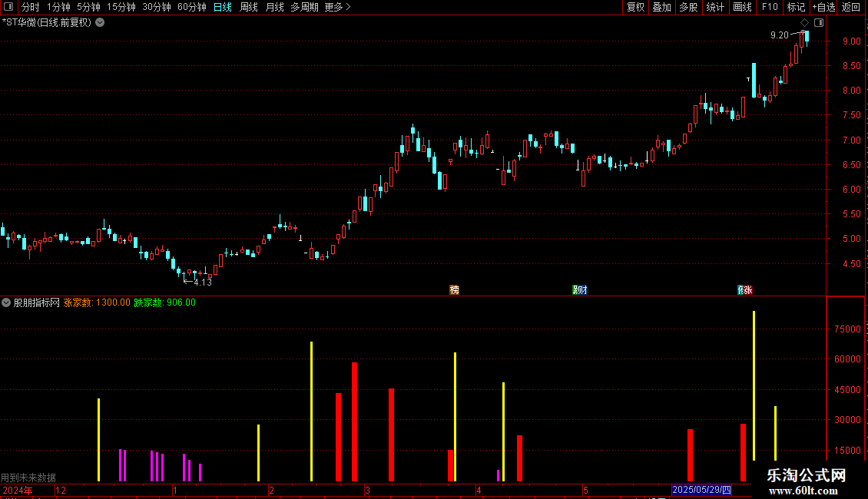Image resolution: width=868 pixels, height=499 pixels.
Task: Click the 75000 indicator axis label
Action: pos(847,329)
